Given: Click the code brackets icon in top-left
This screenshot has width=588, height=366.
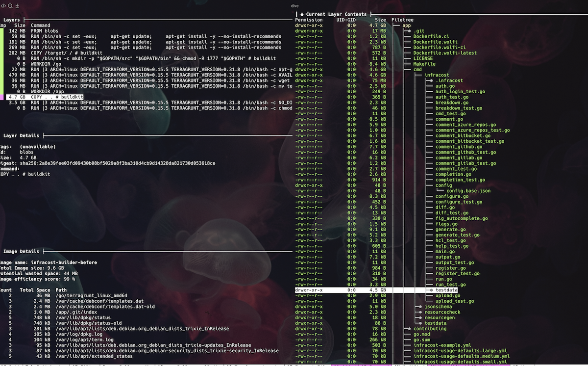Looking at the screenshot, I should click(x=4, y=6).
